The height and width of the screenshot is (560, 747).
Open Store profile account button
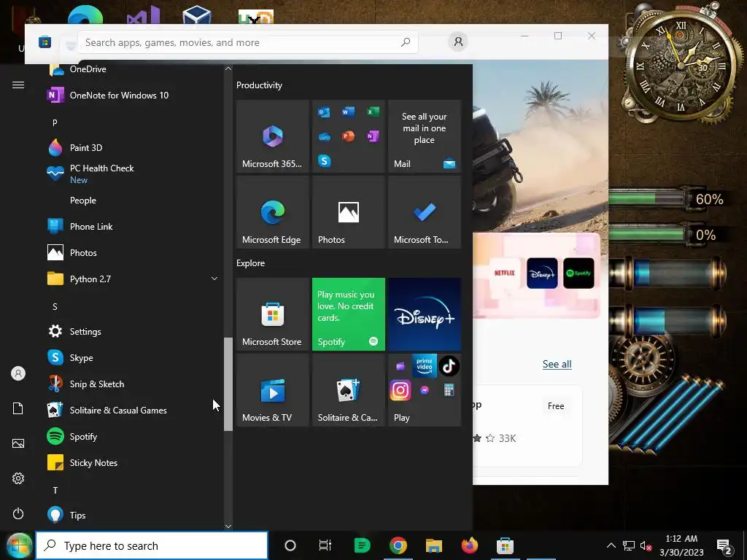[x=458, y=42]
